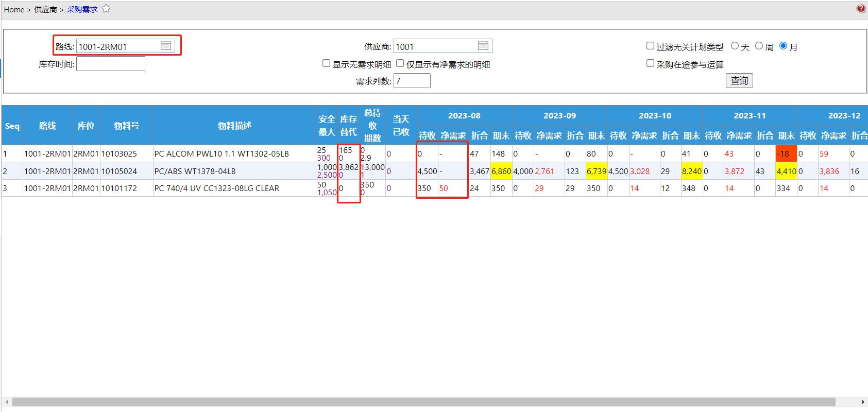
Task: Click the 3,467 折合 value
Action: click(480, 171)
